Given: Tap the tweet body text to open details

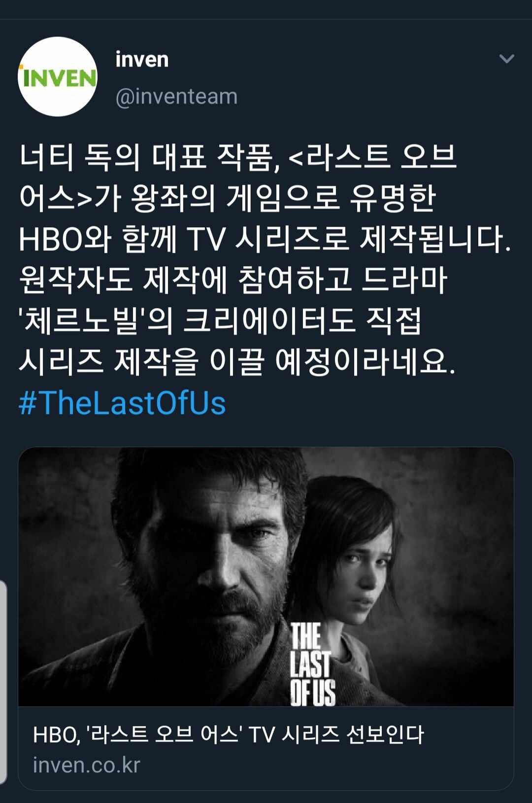Looking at the screenshot, I should point(265,259).
